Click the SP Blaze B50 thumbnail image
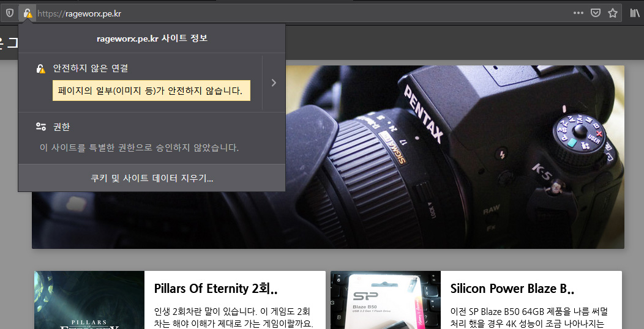The image size is (644, 329). pos(386,300)
